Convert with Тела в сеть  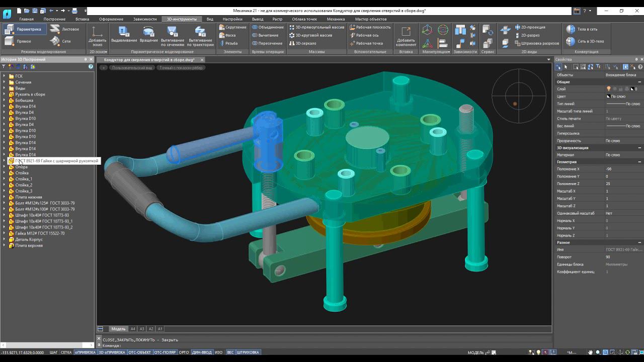pos(582,29)
